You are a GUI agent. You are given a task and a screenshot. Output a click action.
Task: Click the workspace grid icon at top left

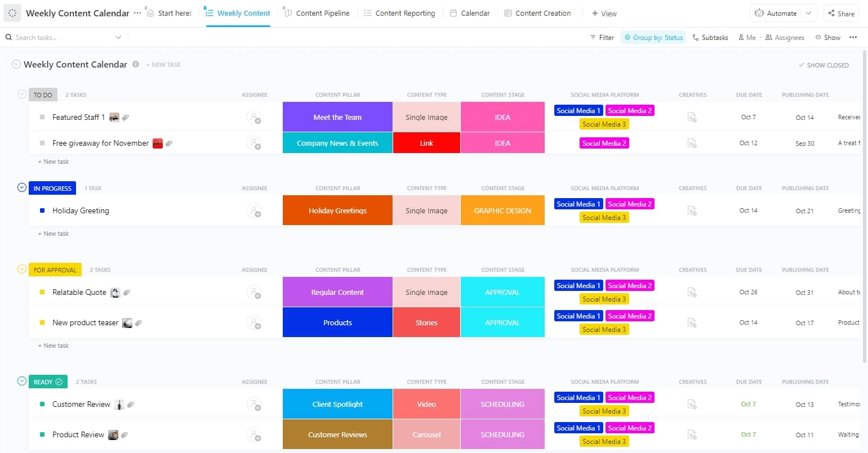pyautogui.click(x=12, y=12)
